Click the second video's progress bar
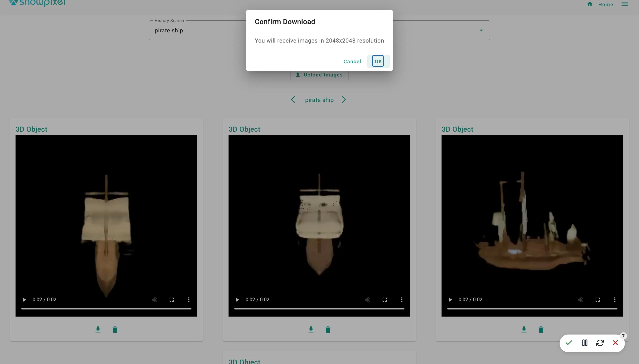This screenshot has height=364, width=639. pyautogui.click(x=319, y=309)
